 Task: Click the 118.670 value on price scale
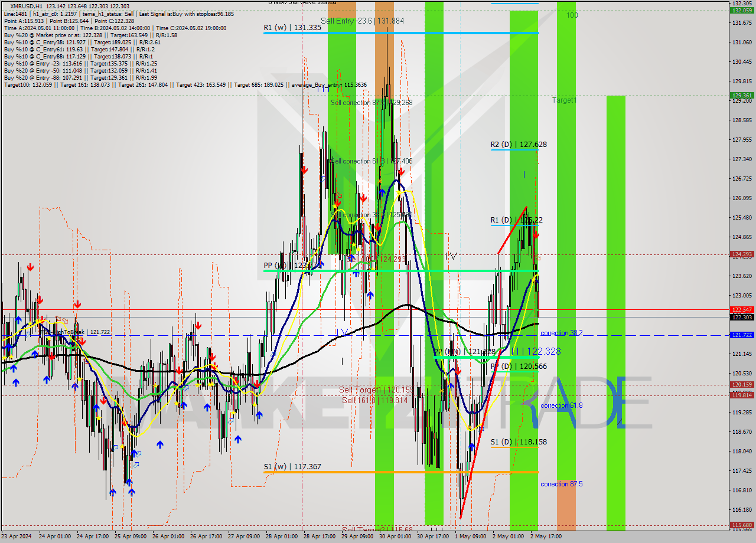[x=741, y=431]
